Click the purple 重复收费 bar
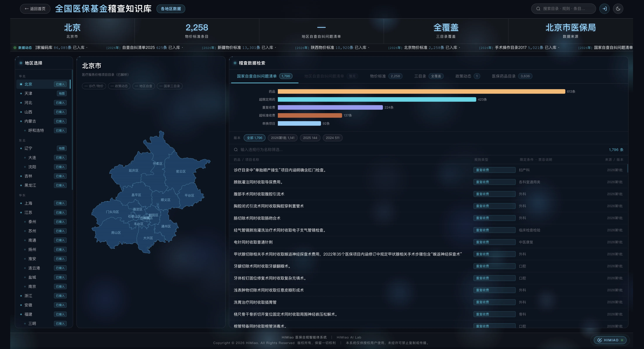 pos(330,107)
